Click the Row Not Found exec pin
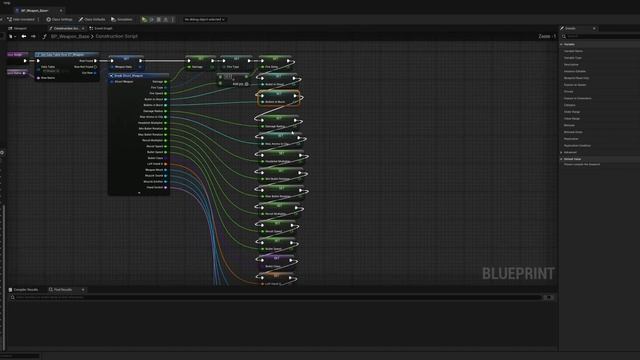The image size is (640, 360). tap(96, 67)
